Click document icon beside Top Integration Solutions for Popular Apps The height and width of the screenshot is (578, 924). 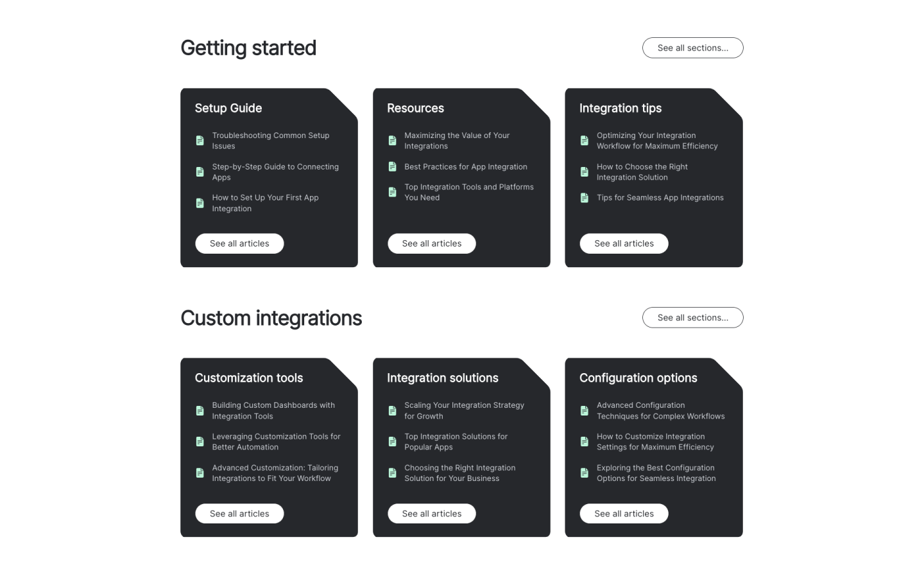point(392,442)
